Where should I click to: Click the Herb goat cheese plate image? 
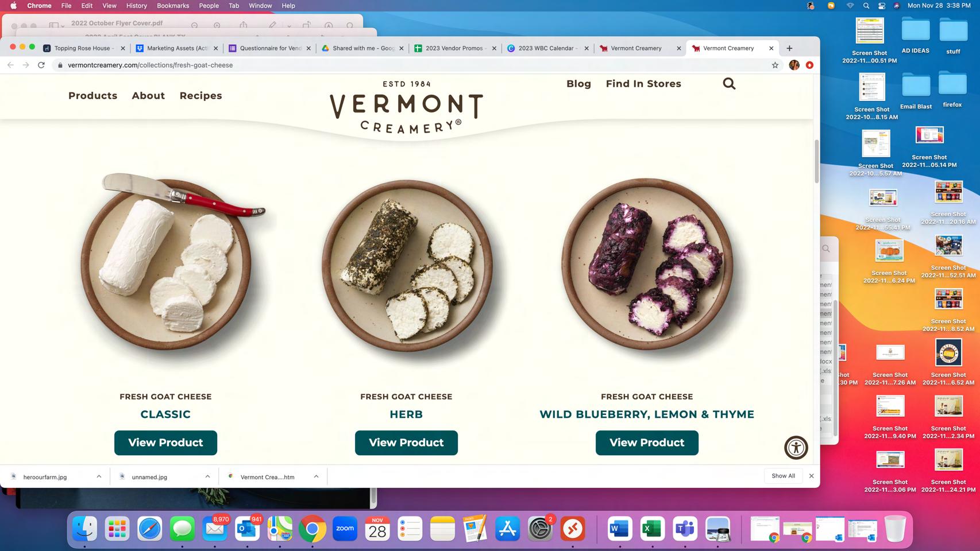click(407, 265)
